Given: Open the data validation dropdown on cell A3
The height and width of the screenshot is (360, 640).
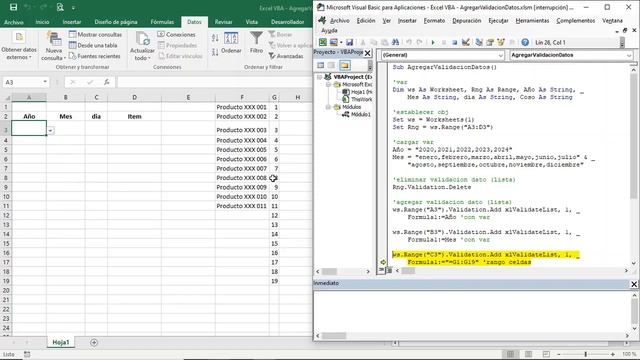Looking at the screenshot, I should (51, 131).
